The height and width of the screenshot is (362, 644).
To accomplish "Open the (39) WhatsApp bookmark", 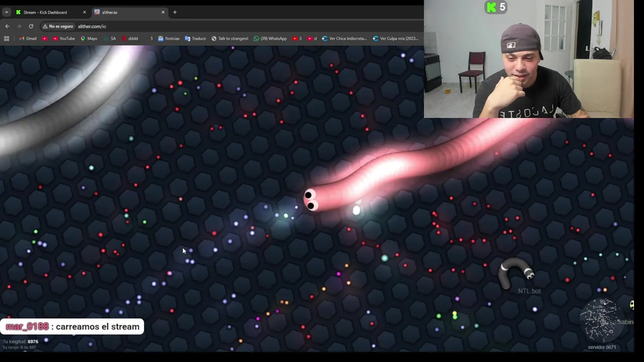I will [x=270, y=38].
